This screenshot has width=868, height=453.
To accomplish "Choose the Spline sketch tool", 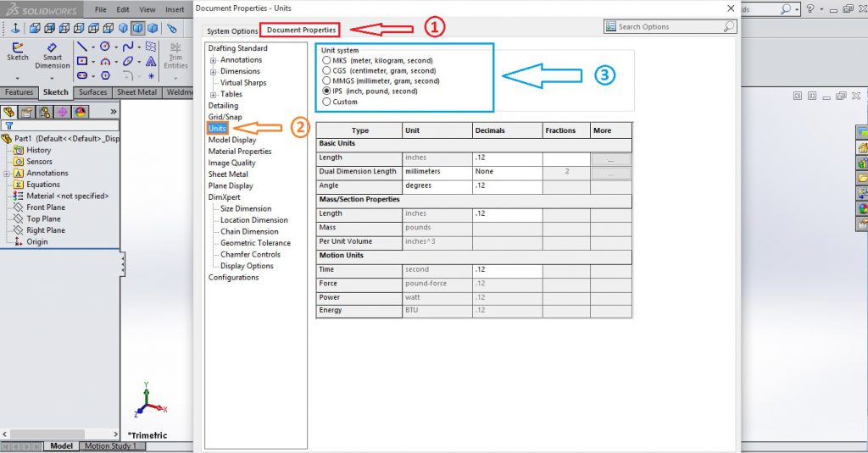I will point(128,47).
